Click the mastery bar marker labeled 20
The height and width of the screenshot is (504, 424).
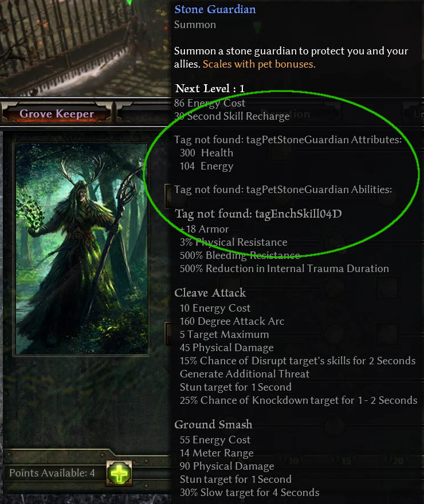pos(398,461)
